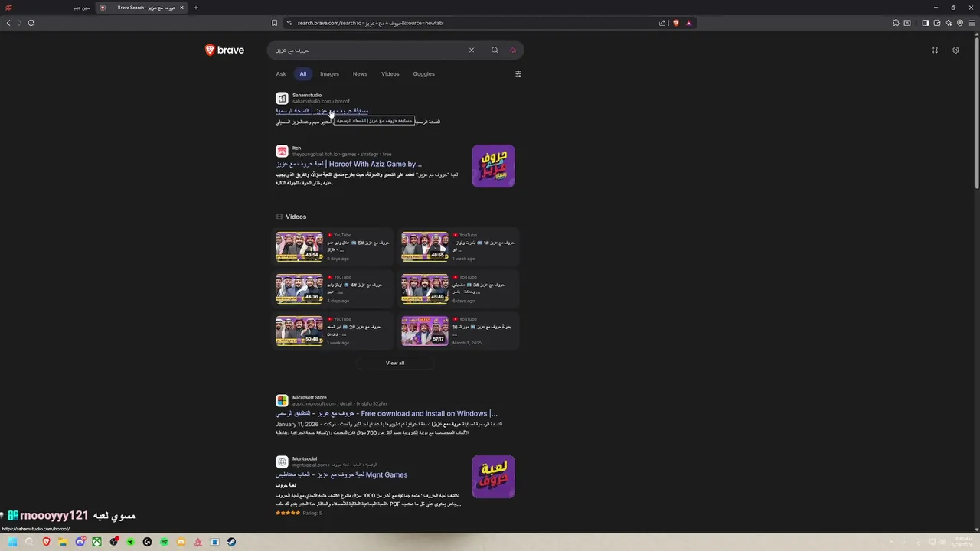Image resolution: width=980 pixels, height=551 pixels.
Task: Toggle the browser sidebar panel icon
Action: click(926, 23)
